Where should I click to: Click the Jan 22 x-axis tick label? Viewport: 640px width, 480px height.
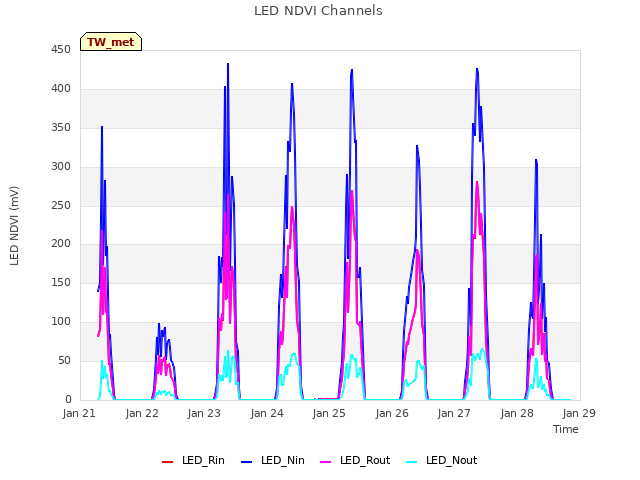coord(142,413)
